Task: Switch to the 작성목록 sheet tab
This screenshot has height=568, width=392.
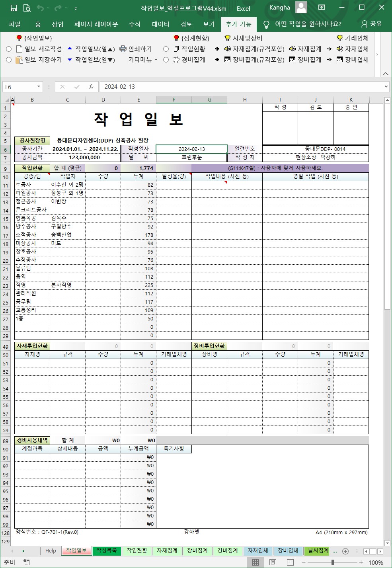Action: [x=106, y=551]
